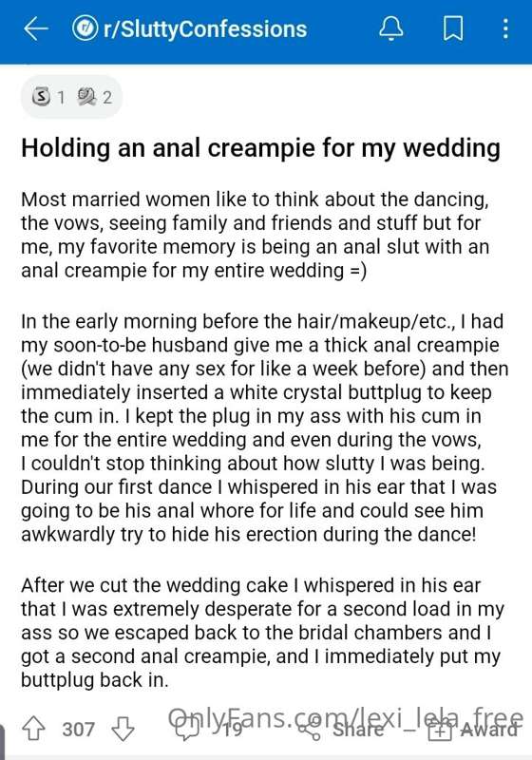Click the silver award badge icon
The height and width of the screenshot is (760, 532).
pos(42,97)
